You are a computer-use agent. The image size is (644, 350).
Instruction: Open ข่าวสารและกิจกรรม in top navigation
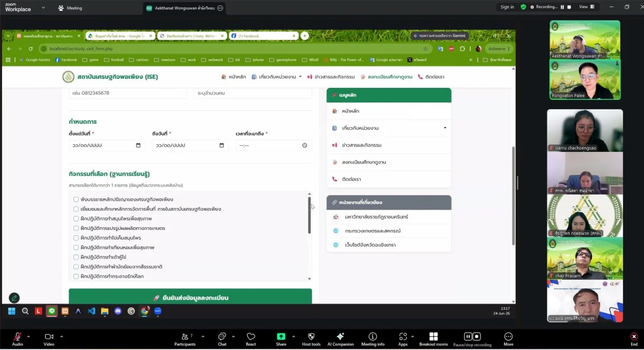(x=331, y=77)
